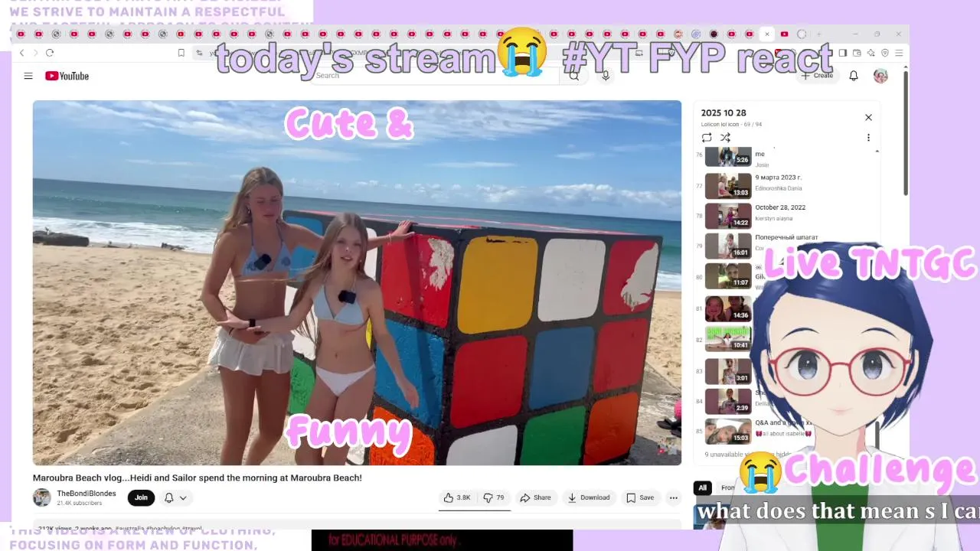This screenshot has height=551, width=980.
Task: Click the Create button
Action: click(817, 76)
